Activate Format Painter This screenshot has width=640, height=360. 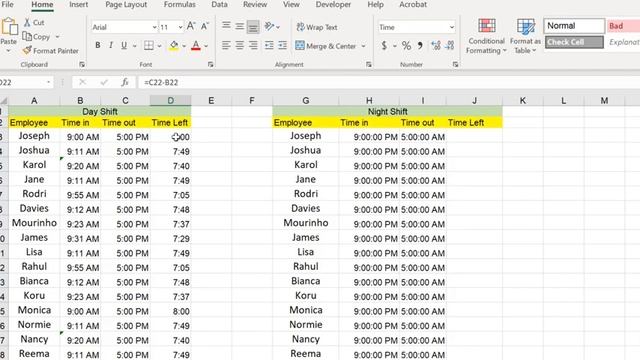coord(51,51)
